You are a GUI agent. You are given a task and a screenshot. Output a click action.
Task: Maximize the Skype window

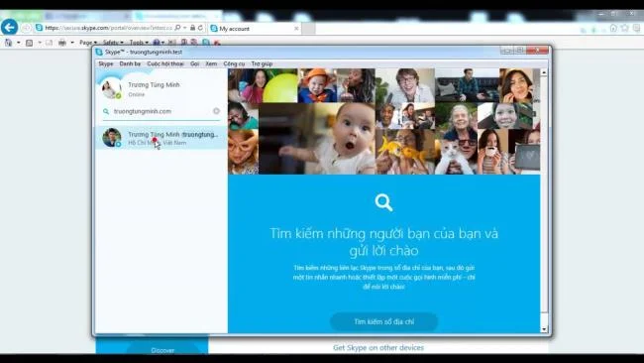(x=519, y=51)
